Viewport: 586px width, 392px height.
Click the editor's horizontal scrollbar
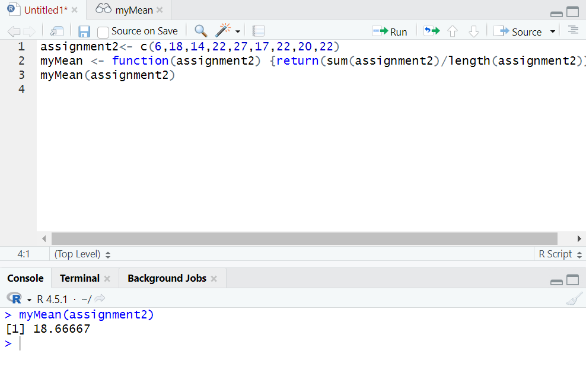pyautogui.click(x=304, y=238)
